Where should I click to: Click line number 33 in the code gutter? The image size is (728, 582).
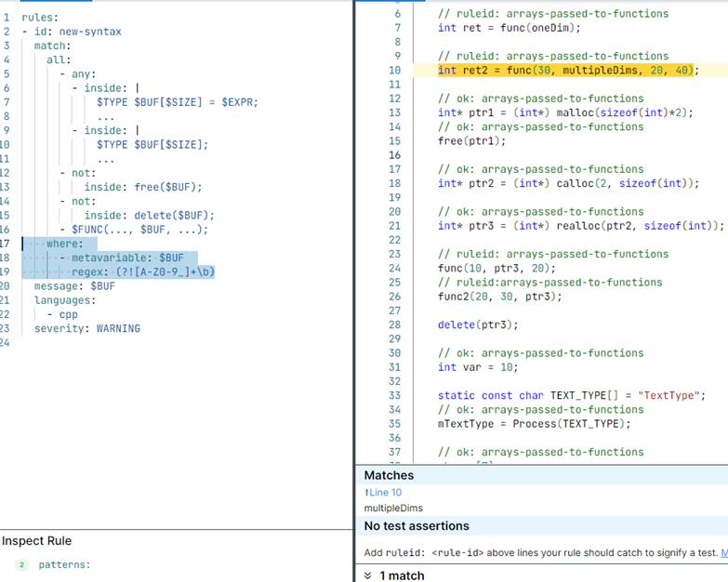coord(394,395)
